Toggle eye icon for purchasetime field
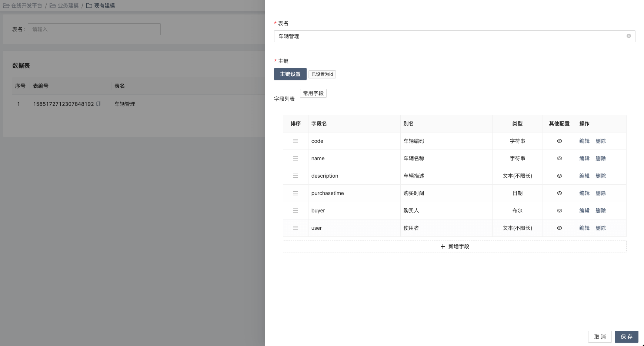Image resolution: width=644 pixels, height=346 pixels. 559,193
